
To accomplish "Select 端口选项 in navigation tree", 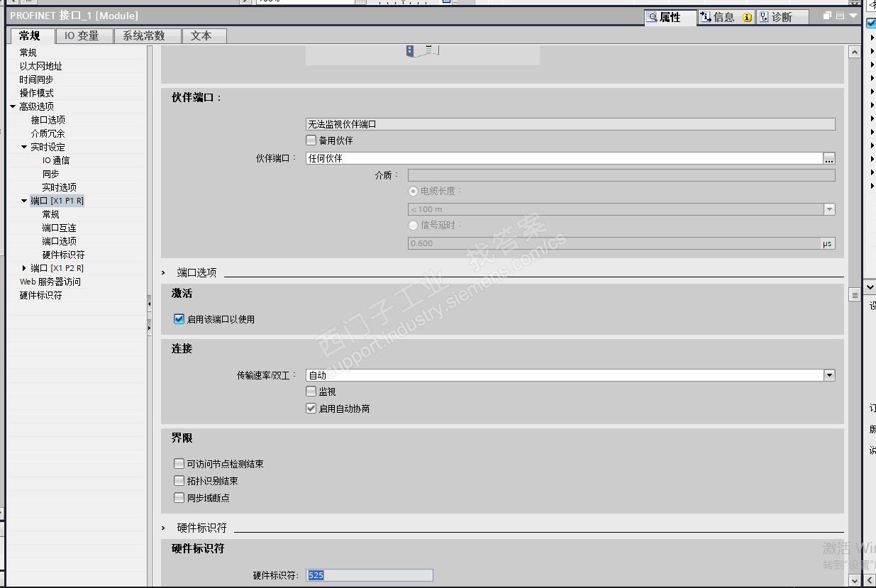I will tap(59, 241).
